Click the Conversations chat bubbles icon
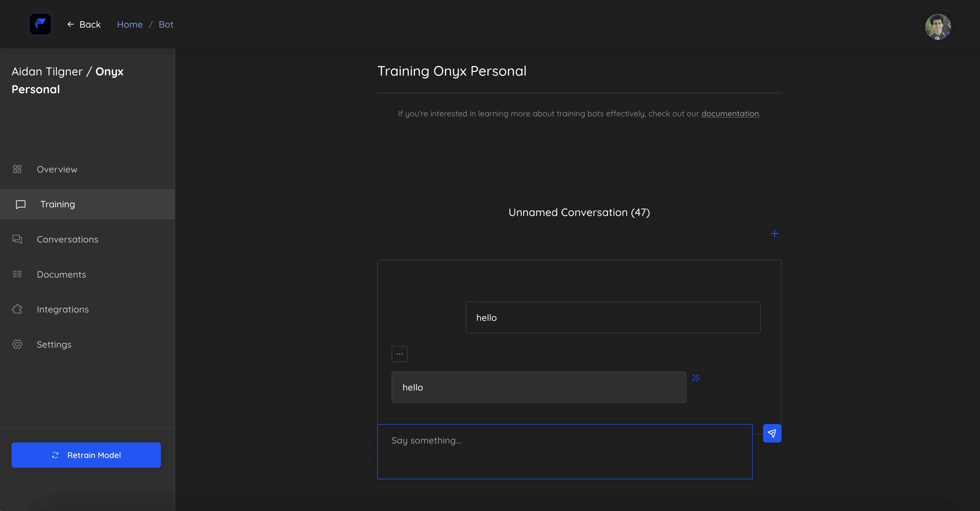Image resolution: width=980 pixels, height=511 pixels. 17,239
